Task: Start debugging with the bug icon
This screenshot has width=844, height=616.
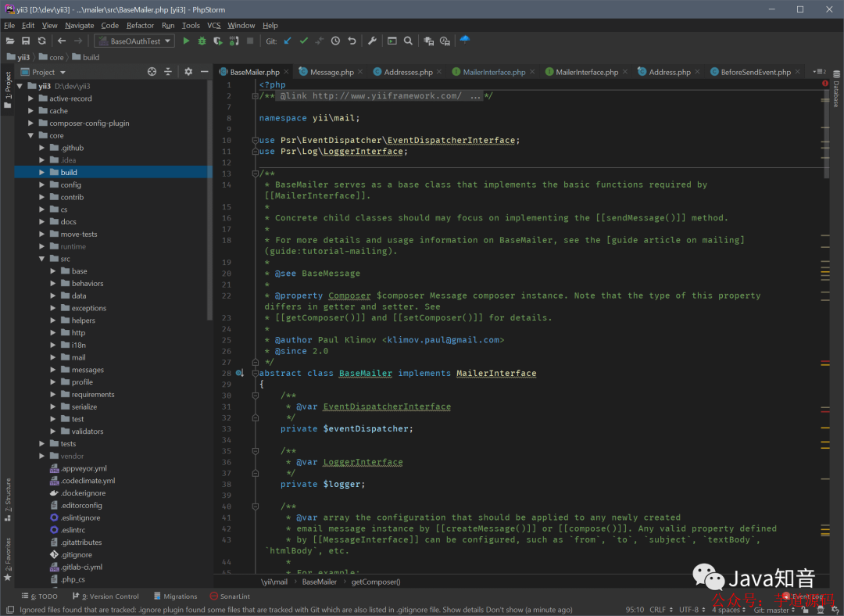Action: (202, 41)
